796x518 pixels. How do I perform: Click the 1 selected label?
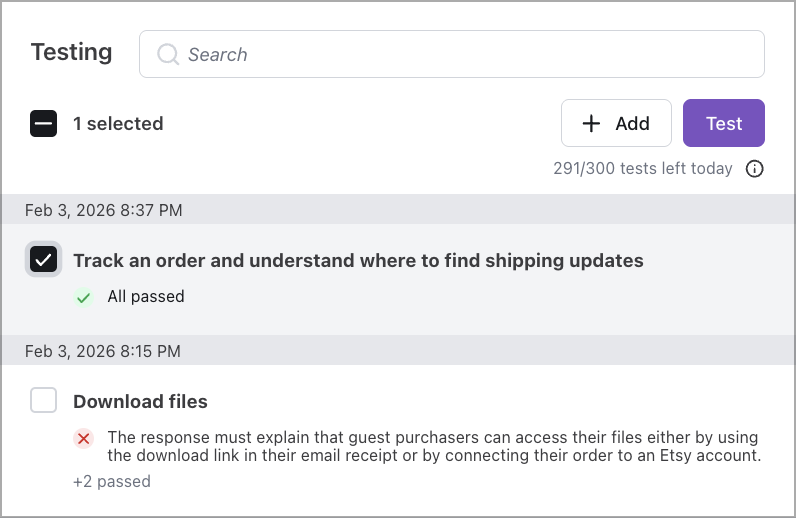pyautogui.click(x=118, y=124)
